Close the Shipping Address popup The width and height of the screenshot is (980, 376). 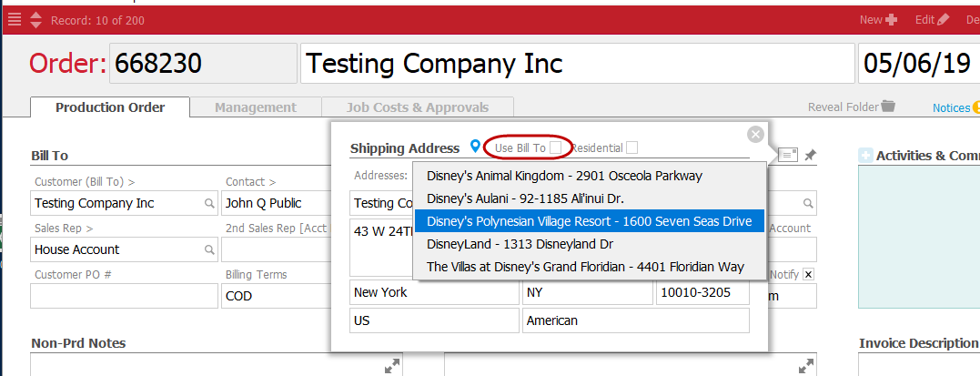pos(755,134)
